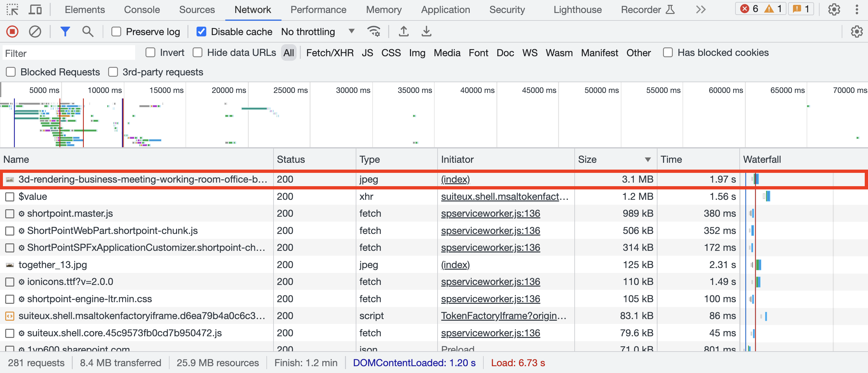Select the inspect element tool
Image resolution: width=868 pixels, height=373 pixels.
coord(12,9)
